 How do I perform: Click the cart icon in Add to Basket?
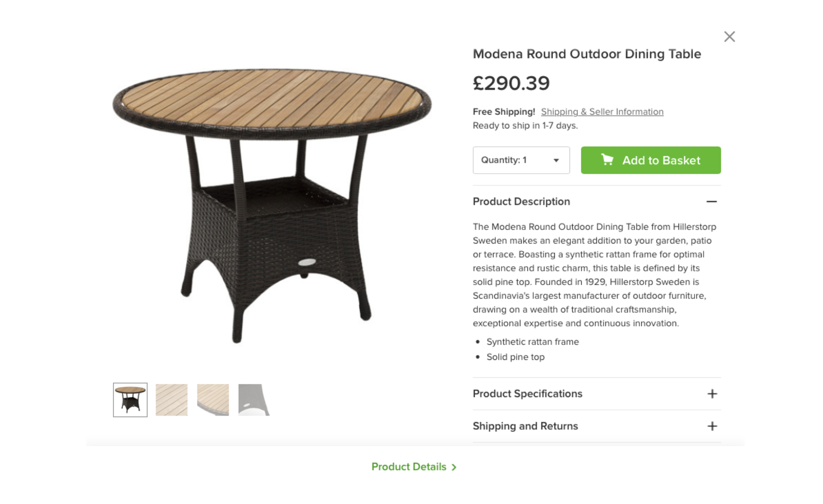coord(607,160)
